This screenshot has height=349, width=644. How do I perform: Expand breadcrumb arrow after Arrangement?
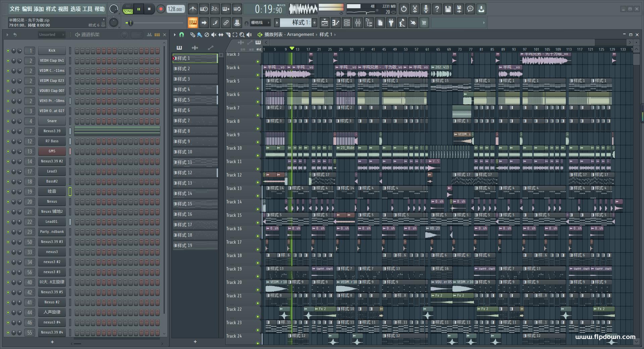pos(316,35)
